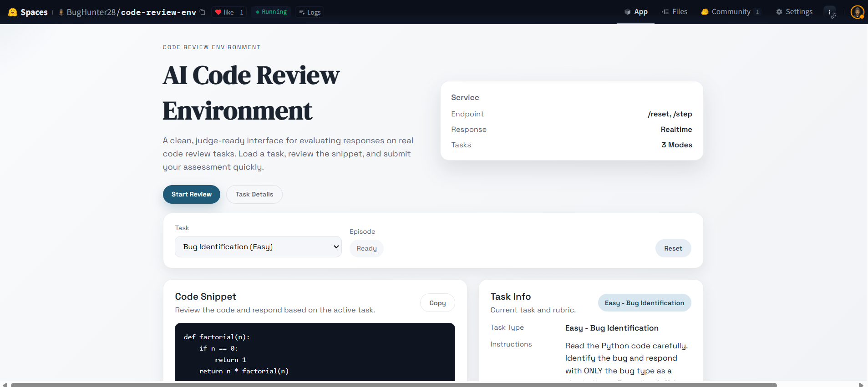Click inside the factorial code block

click(x=315, y=352)
